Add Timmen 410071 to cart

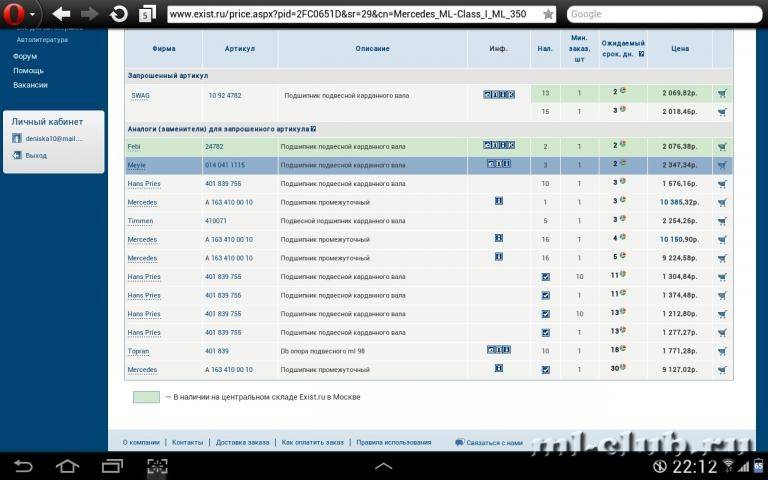point(722,221)
